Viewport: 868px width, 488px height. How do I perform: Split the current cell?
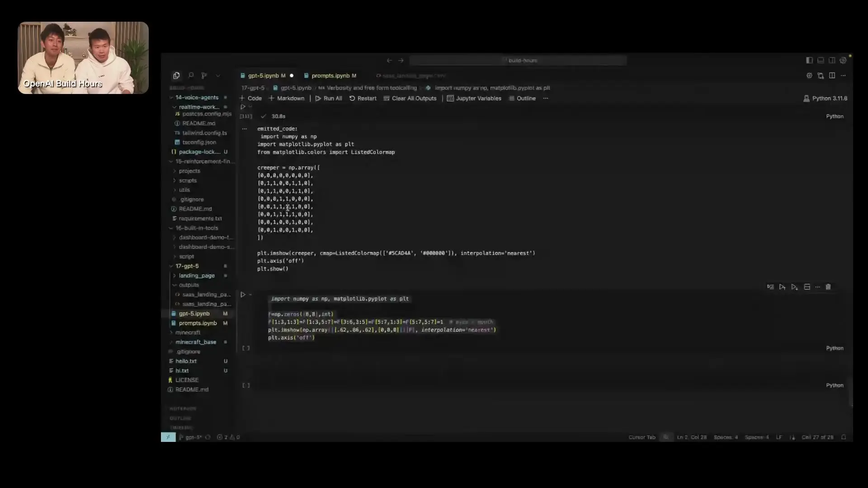(x=807, y=287)
